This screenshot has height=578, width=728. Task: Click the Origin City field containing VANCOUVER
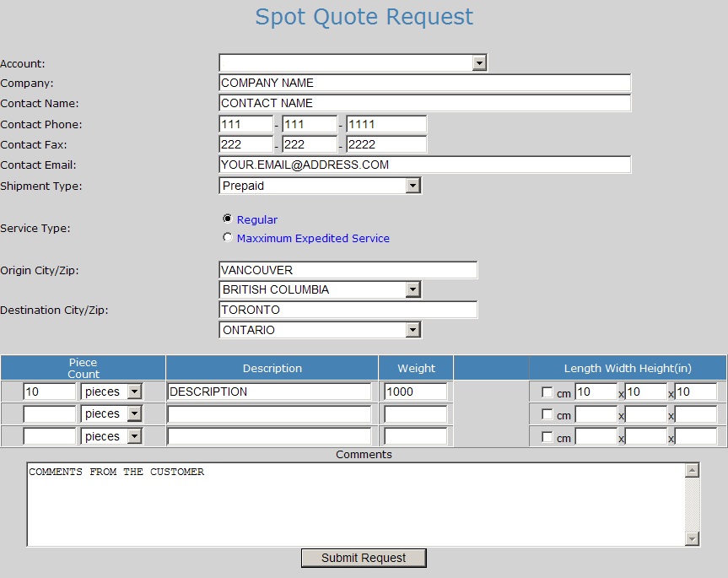click(x=348, y=270)
